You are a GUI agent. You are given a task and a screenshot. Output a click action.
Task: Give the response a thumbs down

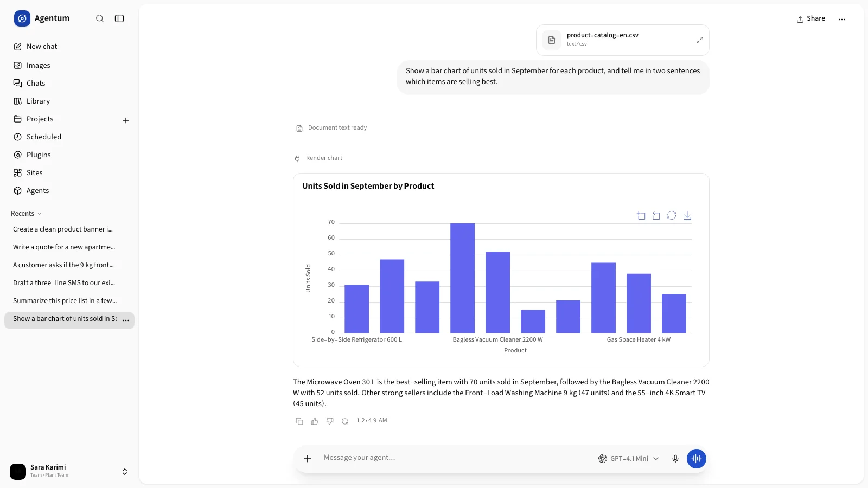[x=330, y=421]
